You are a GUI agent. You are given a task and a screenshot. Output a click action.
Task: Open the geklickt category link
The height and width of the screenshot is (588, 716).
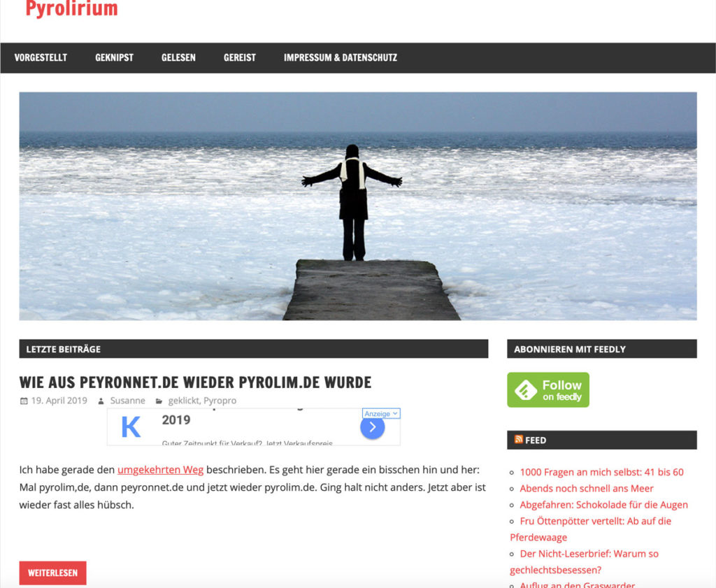click(184, 401)
